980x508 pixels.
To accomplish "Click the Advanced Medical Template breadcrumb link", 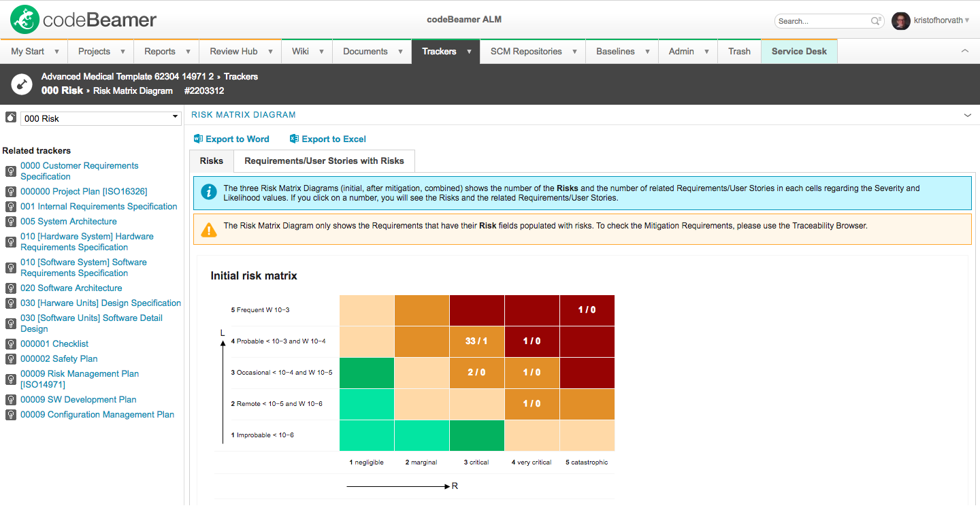I will 127,77.
